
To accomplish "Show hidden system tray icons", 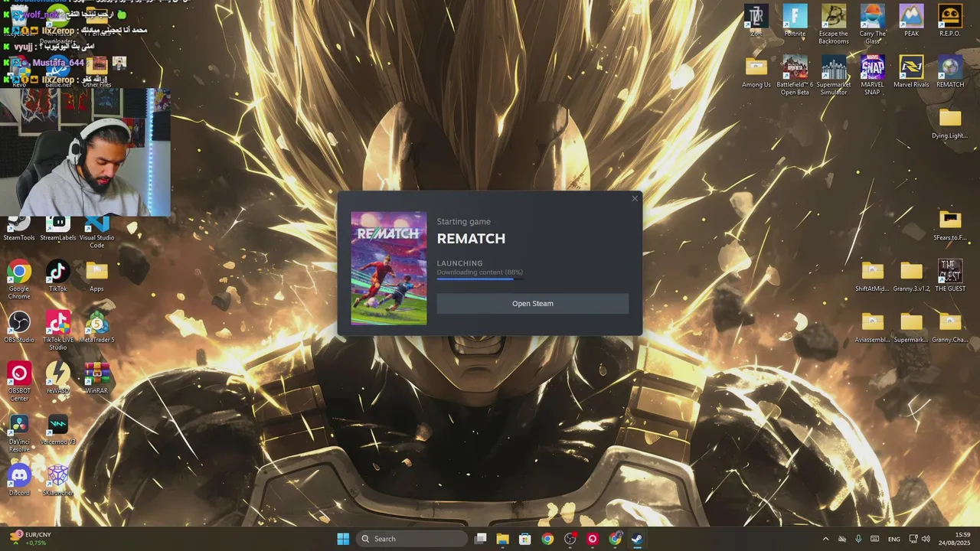I will tap(825, 539).
